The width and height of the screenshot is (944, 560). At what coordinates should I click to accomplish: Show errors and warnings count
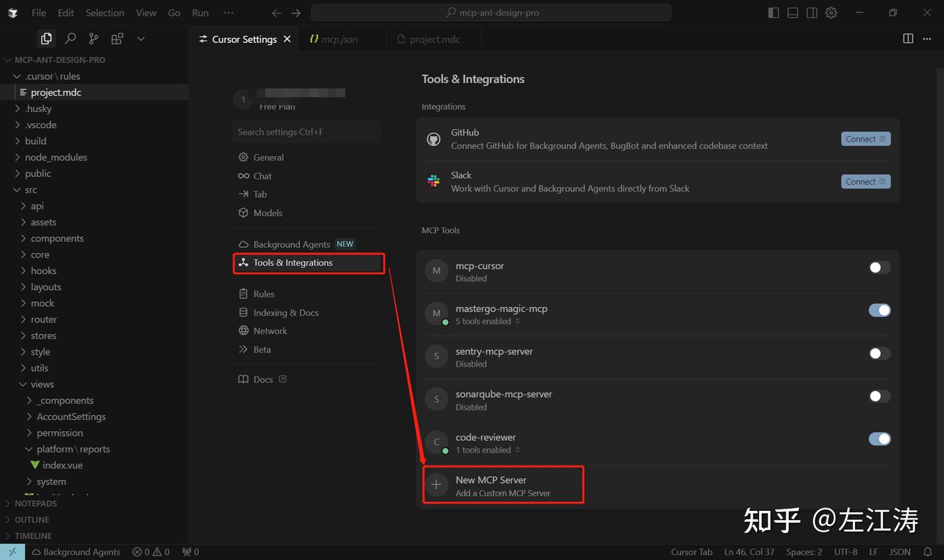coord(151,552)
